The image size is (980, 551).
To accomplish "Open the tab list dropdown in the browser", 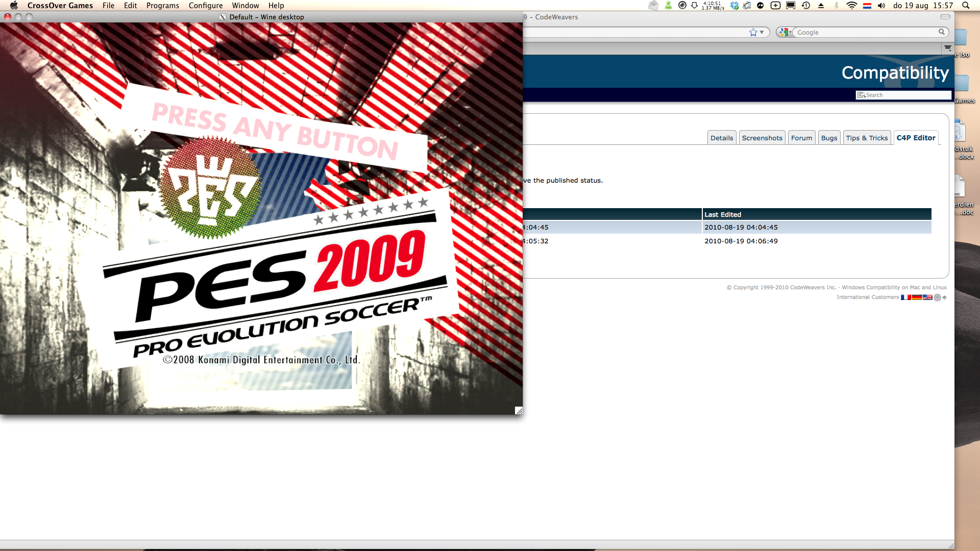I will click(948, 48).
